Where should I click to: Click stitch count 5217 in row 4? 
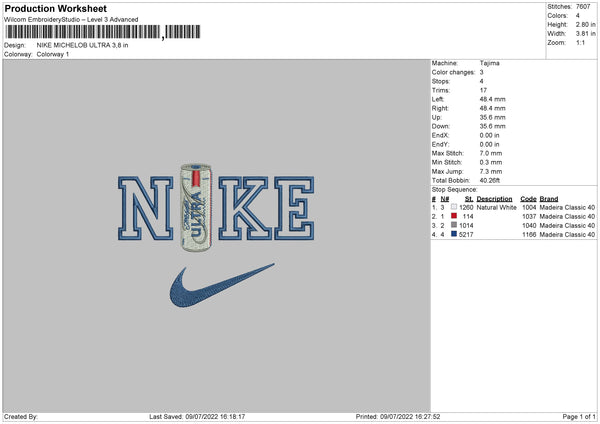pyautogui.click(x=466, y=235)
